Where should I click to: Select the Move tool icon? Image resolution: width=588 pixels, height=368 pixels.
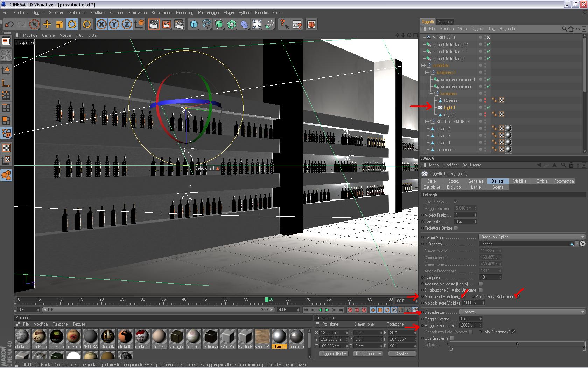tap(47, 25)
